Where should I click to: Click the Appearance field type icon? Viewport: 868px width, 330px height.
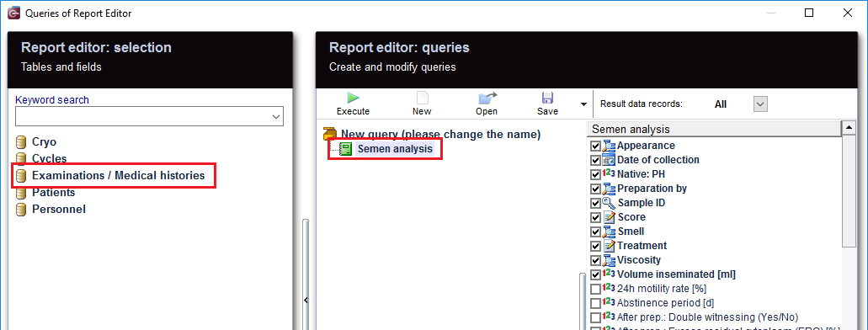click(609, 146)
